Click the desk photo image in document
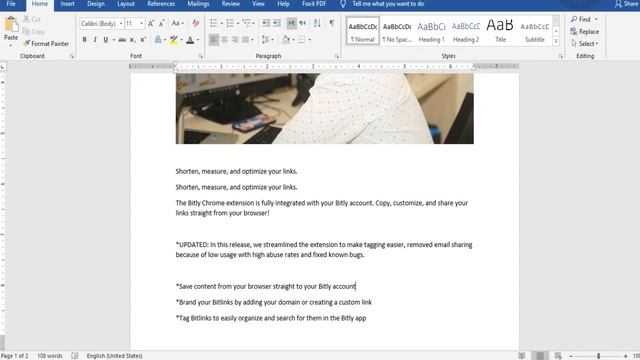The image size is (640, 360). [x=324, y=109]
